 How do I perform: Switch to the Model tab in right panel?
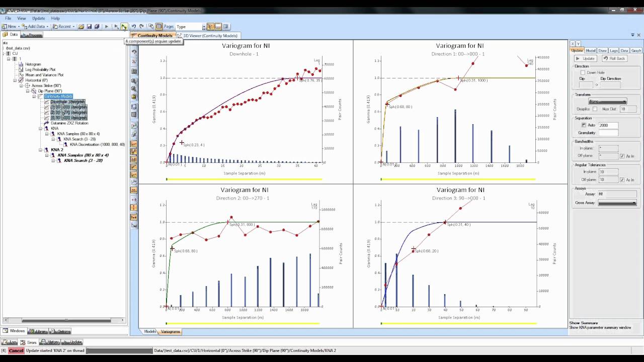click(x=591, y=50)
